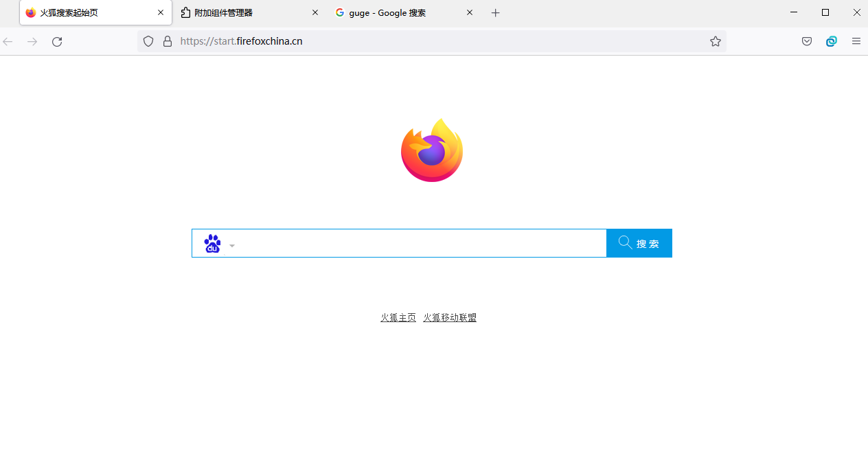Image resolution: width=868 pixels, height=465 pixels.
Task: Close the 附加组件管理器 tab
Action: click(315, 12)
